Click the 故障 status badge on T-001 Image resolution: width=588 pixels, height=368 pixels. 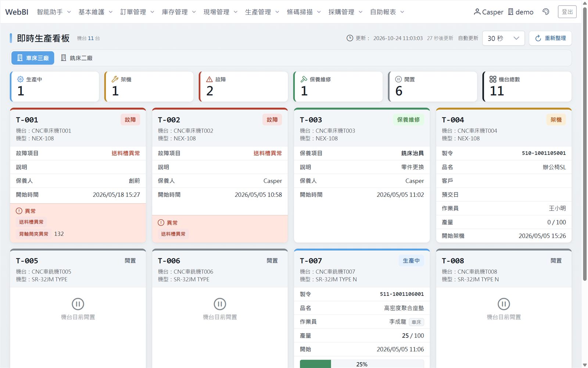click(x=130, y=120)
